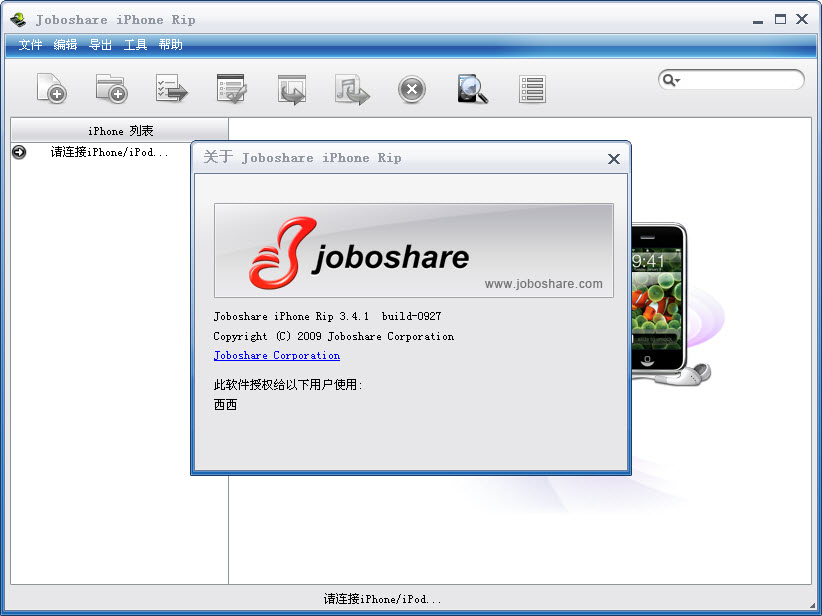Maximize the Joboshare iPhone Rip window
This screenshot has height=616, width=822.
click(x=780, y=19)
